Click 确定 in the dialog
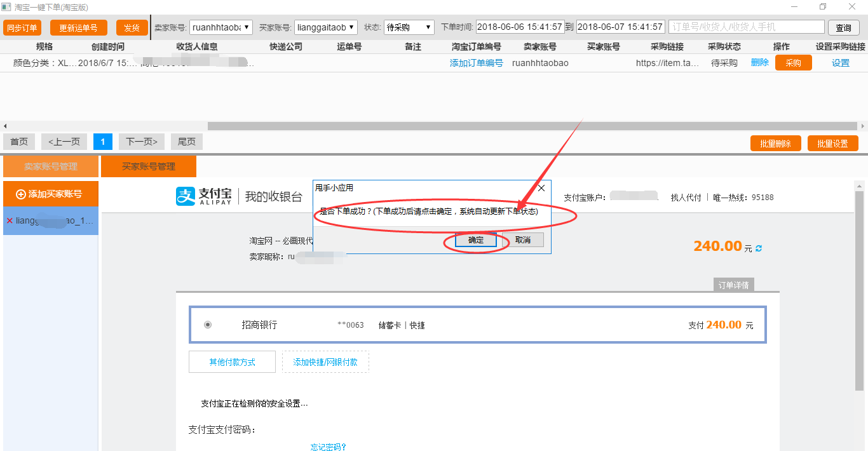Viewport: 868px width, 451px height. [x=476, y=240]
